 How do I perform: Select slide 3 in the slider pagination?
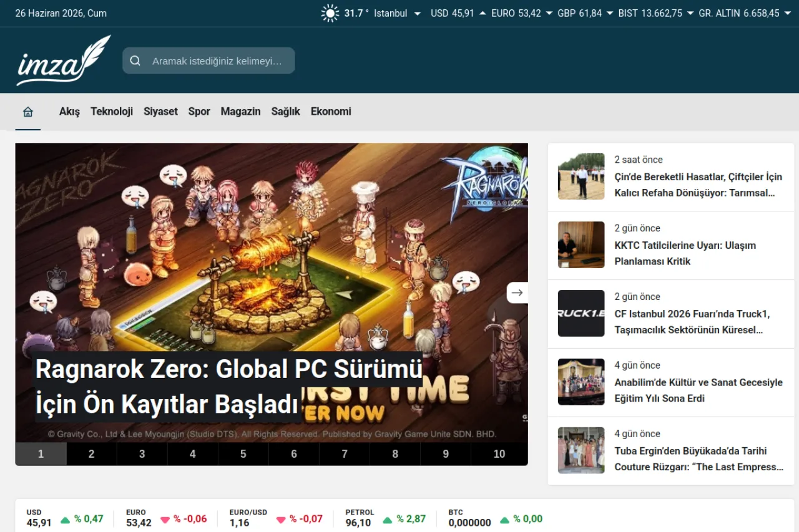(x=142, y=454)
